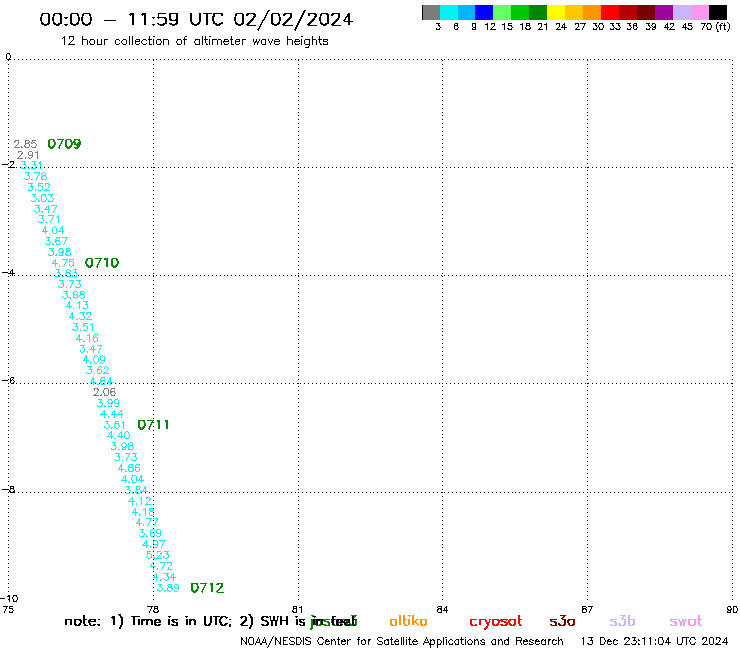Click the 4.09 wave height value
740x650 pixels.
[x=94, y=360]
